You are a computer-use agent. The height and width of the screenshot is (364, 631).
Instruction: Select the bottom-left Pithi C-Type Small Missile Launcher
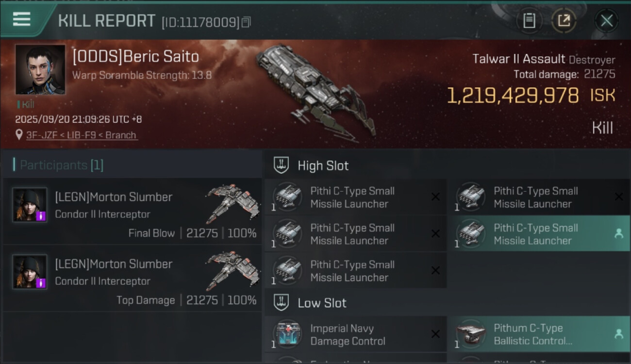pos(355,270)
